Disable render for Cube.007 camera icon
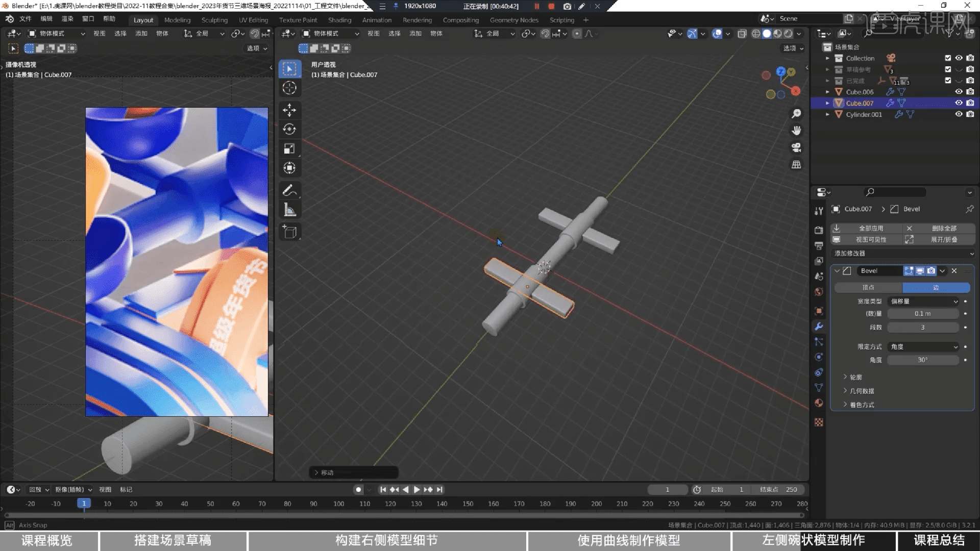The width and height of the screenshot is (980, 551). [970, 103]
